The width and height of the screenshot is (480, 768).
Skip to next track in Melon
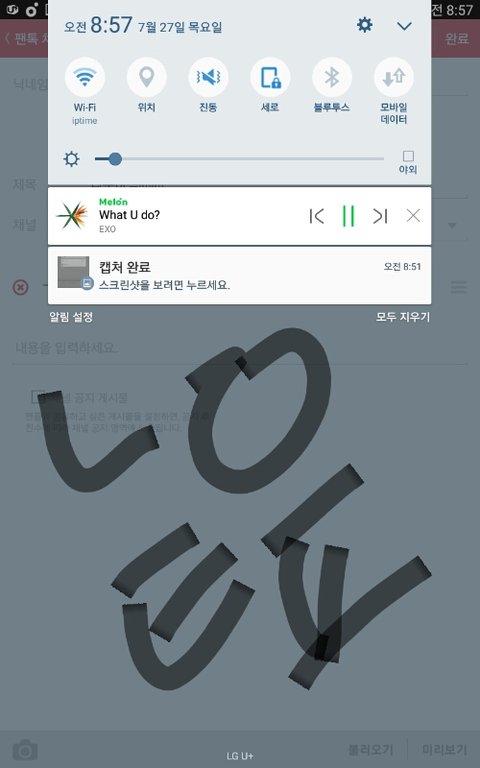point(380,216)
